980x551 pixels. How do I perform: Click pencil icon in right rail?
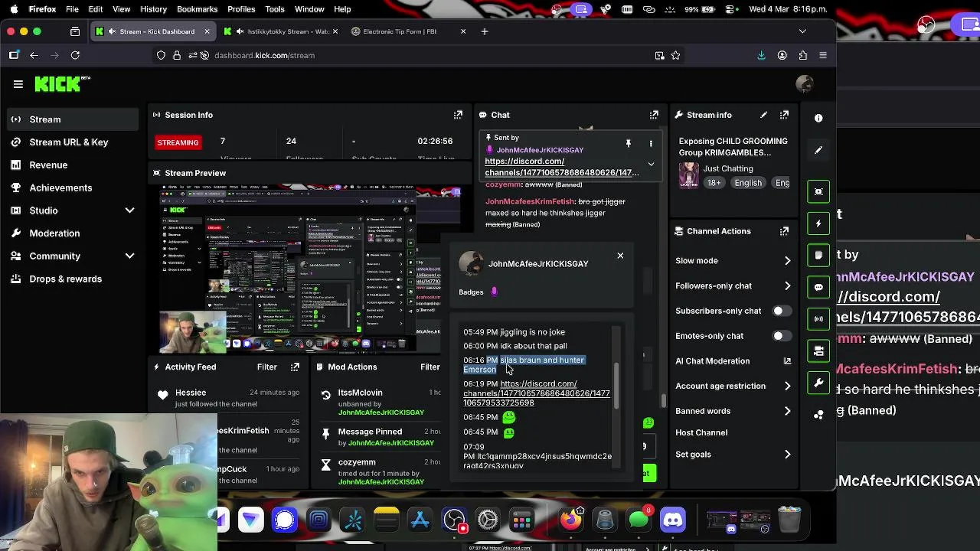[818, 151]
